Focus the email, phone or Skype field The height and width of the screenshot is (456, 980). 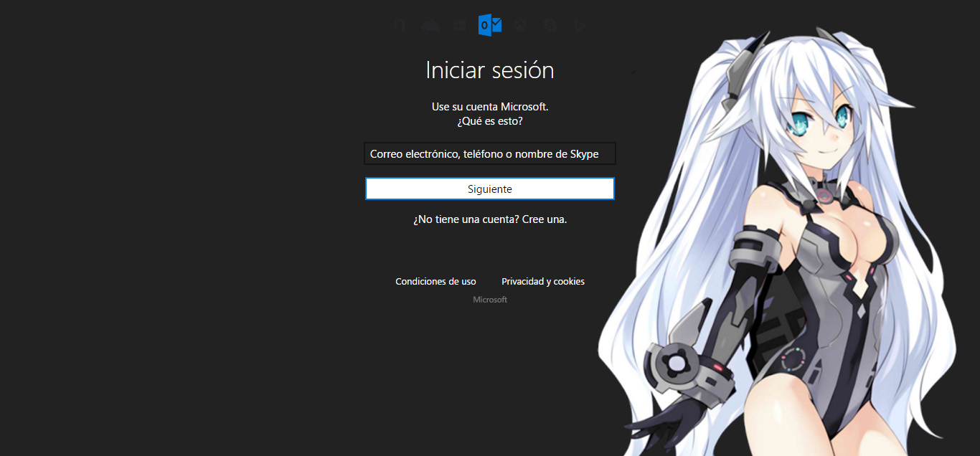click(490, 153)
